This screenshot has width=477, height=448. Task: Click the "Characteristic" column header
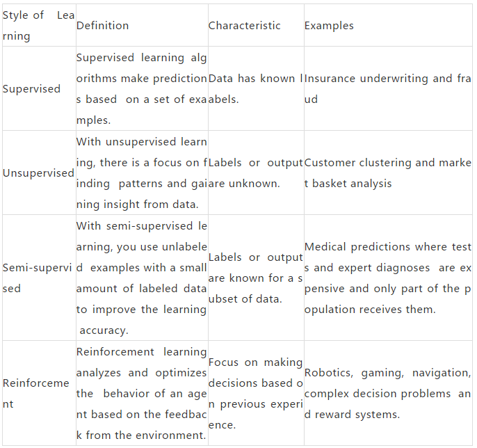coord(245,26)
